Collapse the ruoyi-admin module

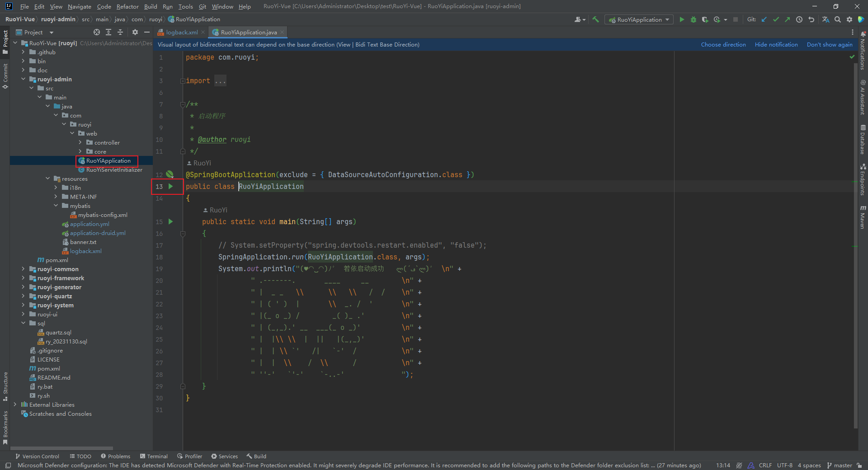(x=23, y=79)
